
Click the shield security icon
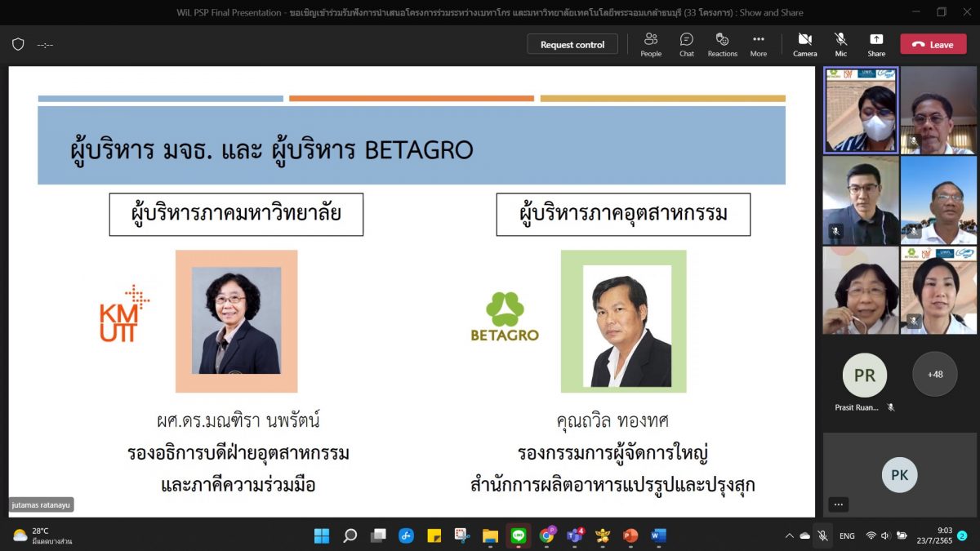pos(18,45)
